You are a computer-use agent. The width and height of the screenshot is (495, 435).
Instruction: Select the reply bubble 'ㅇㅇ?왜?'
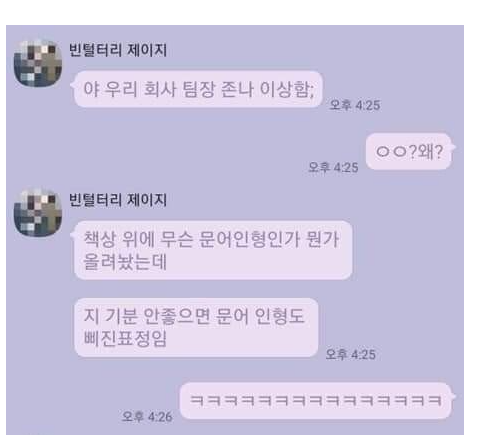point(409,152)
